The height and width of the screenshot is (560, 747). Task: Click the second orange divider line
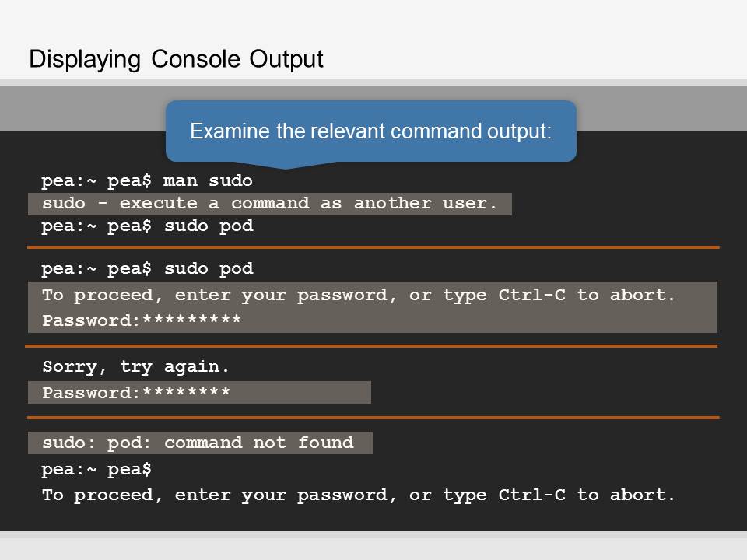[x=371, y=346]
